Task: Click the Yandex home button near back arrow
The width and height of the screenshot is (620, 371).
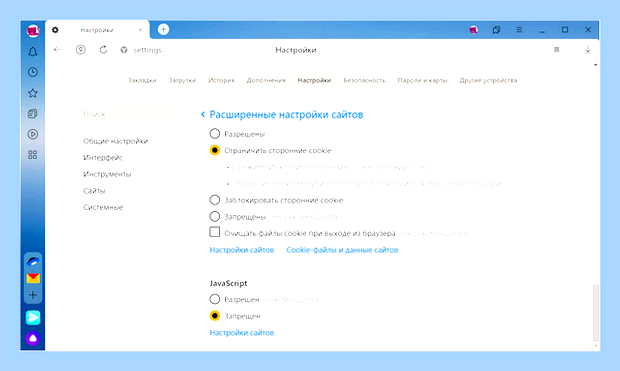Action: pos(81,50)
